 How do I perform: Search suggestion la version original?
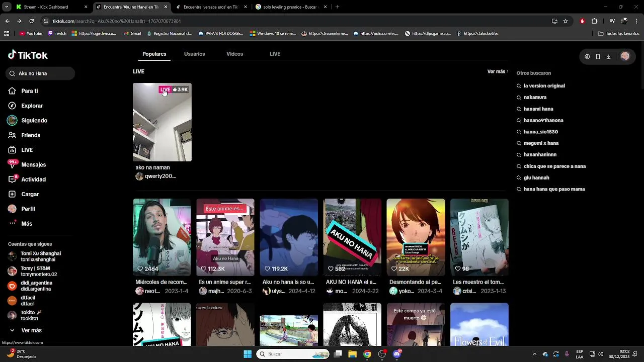pos(544,86)
